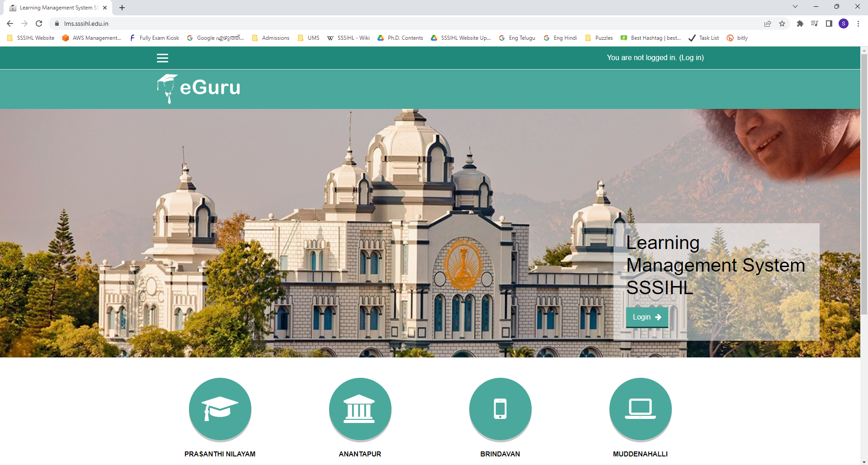Open the MUDDENAHALLI campus link
868x465 pixels.
click(640, 454)
